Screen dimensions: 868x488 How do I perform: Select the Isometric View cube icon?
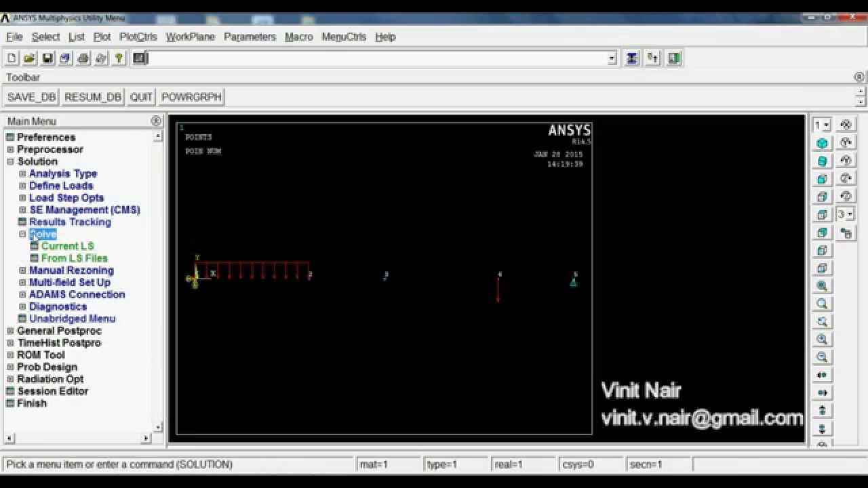(822, 143)
